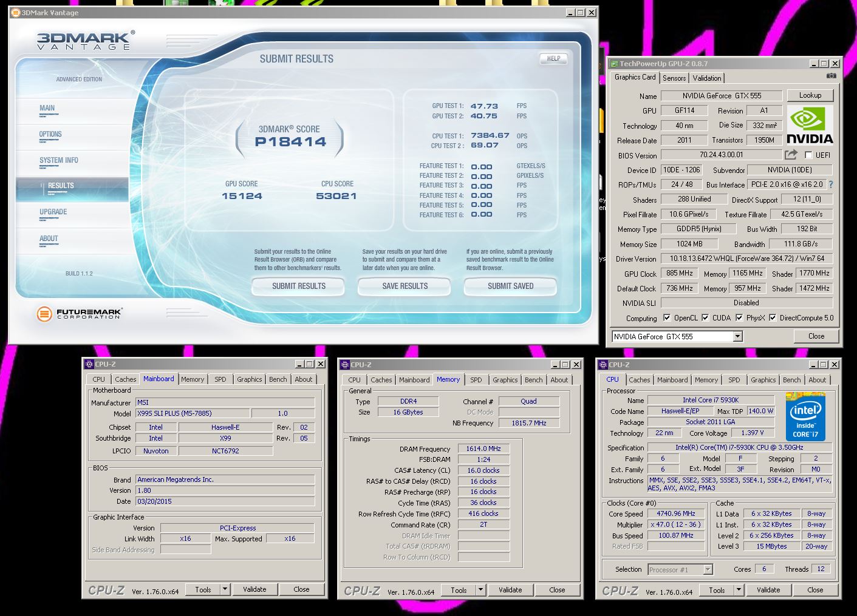Click Tools button in Memory CPU-Z window
The height and width of the screenshot is (616, 857).
point(459,589)
